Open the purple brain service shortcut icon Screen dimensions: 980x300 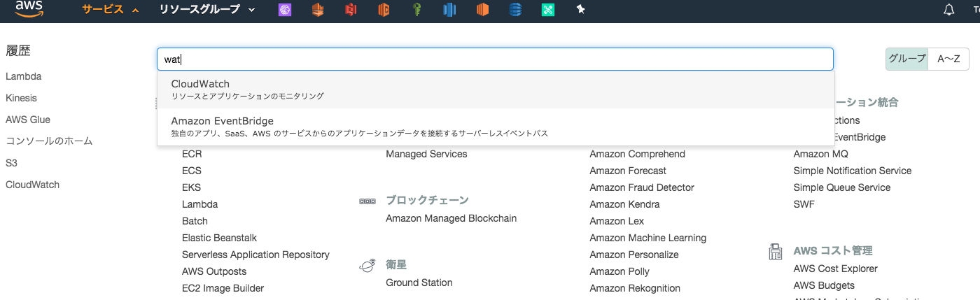[x=285, y=10]
